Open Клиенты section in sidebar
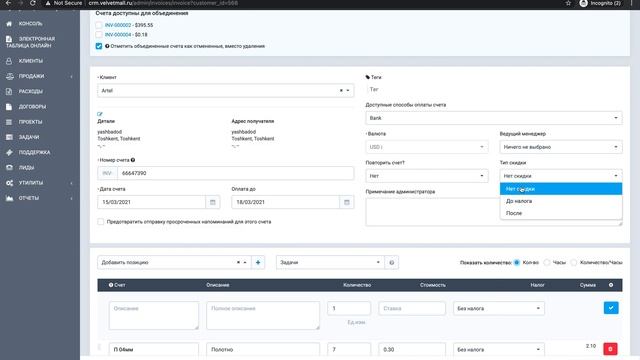640x360 pixels. (30, 61)
